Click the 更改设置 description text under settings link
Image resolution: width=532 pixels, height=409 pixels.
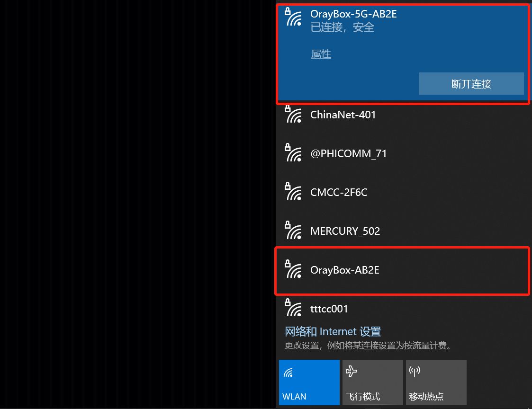click(x=368, y=346)
